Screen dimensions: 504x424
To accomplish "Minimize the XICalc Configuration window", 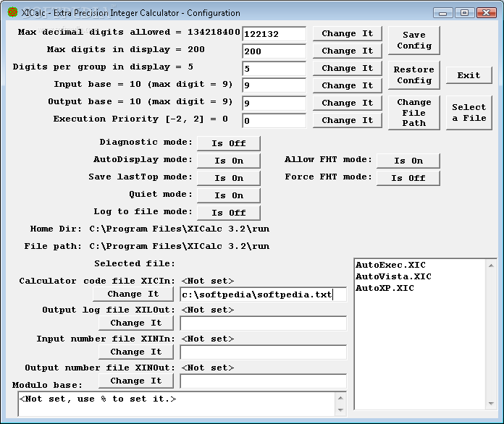I will (x=442, y=13).
